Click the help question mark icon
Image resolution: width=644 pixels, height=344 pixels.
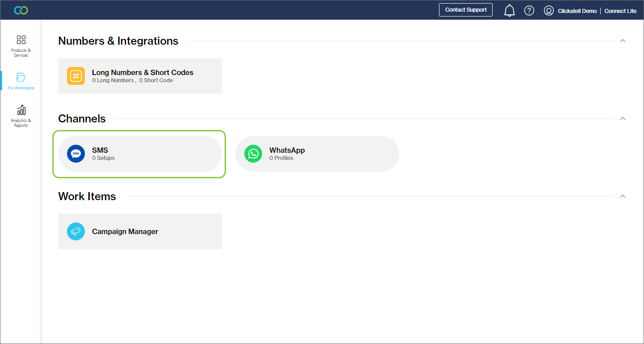pyautogui.click(x=529, y=10)
